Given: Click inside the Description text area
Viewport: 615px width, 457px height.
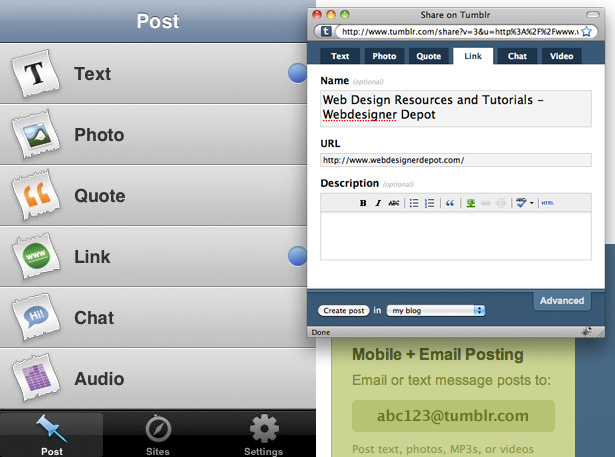Looking at the screenshot, I should 456,236.
